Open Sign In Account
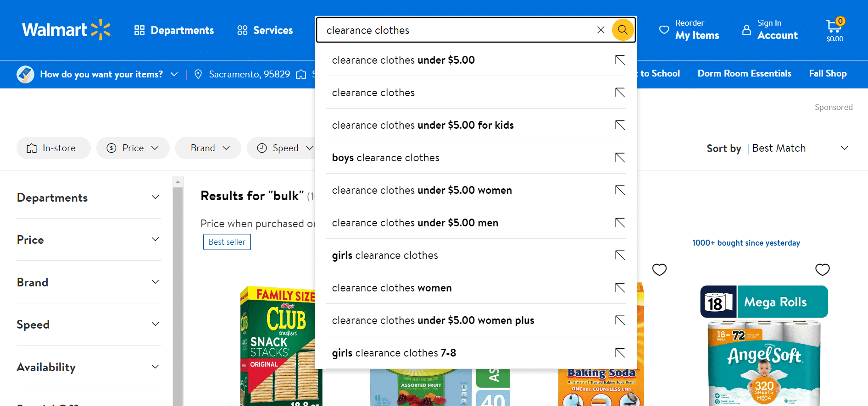The image size is (868, 406). pos(770,30)
